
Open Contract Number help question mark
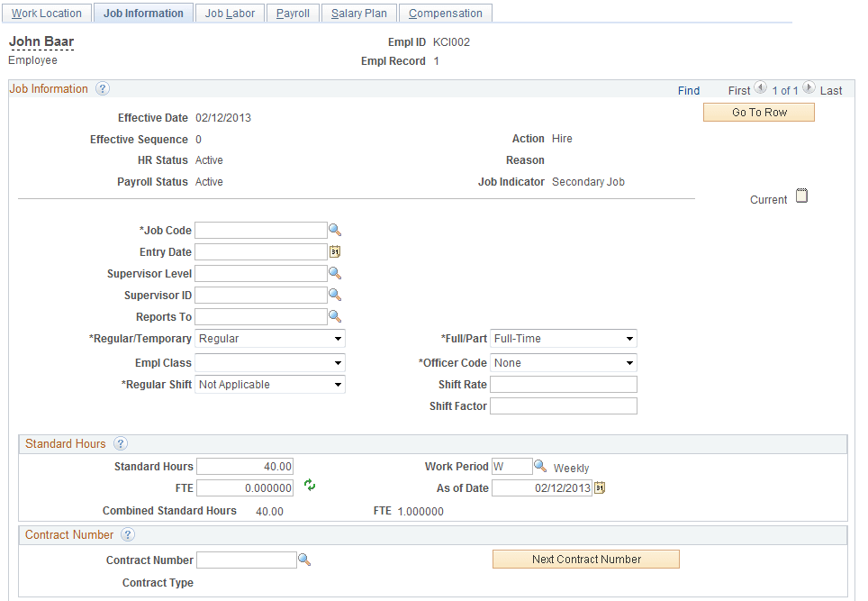127,534
